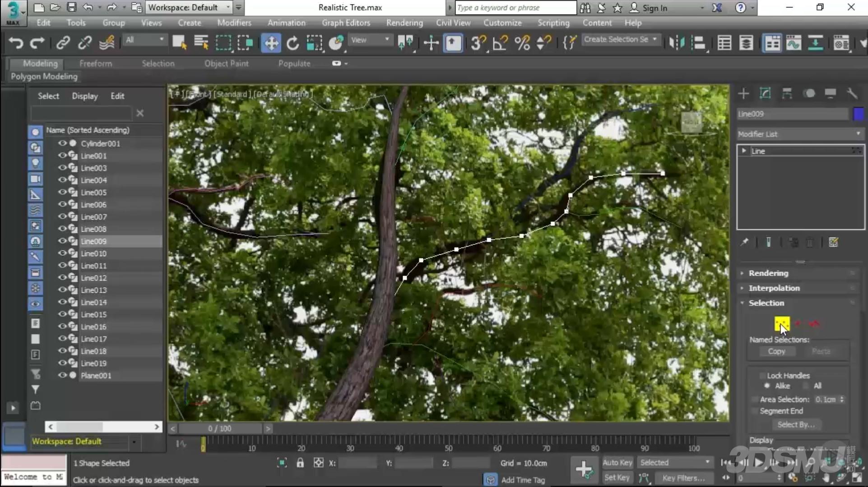The height and width of the screenshot is (487, 868).
Task: Open the Hierarchy command panel tab
Action: click(x=787, y=93)
